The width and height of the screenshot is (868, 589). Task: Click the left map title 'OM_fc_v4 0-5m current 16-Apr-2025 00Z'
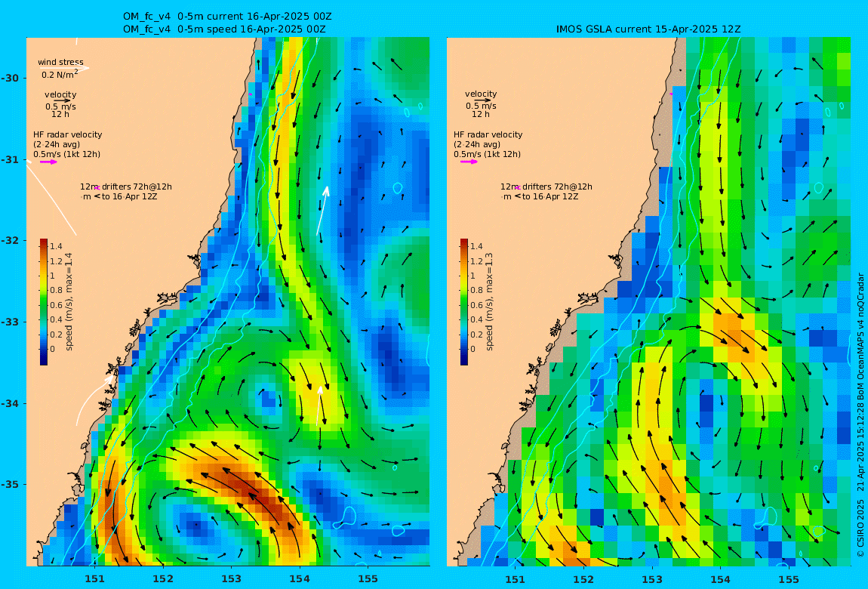pos(227,17)
